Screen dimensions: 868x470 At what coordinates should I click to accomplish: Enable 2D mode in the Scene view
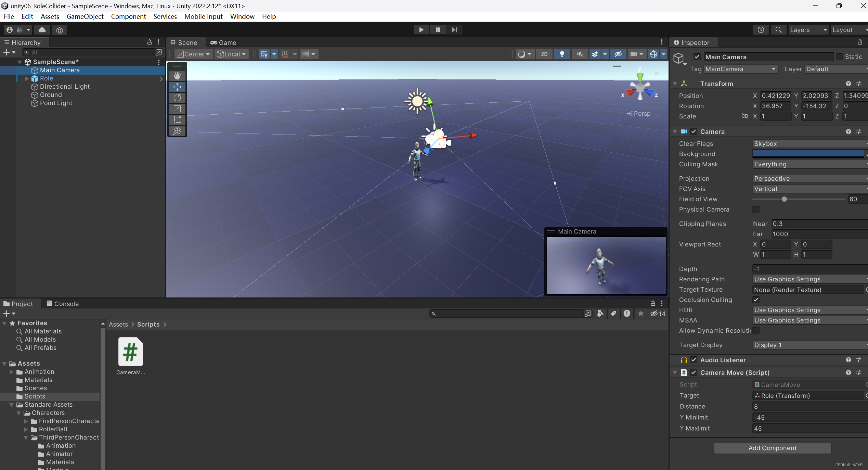[544, 54]
